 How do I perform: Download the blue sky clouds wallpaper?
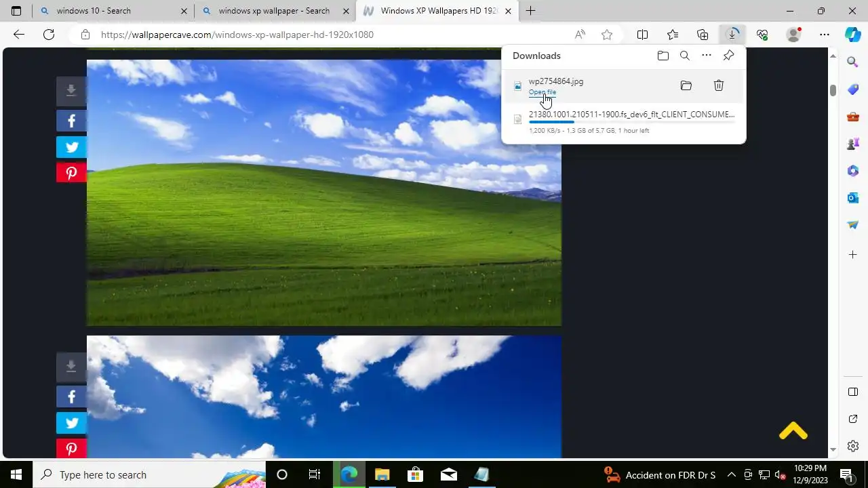71,367
